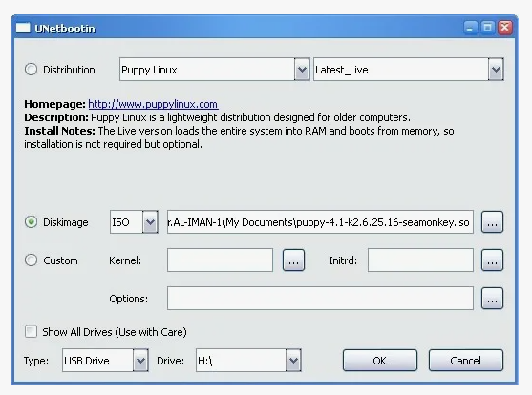Click the Initrd input field
Screen dimensions: 532x395
click(420, 260)
